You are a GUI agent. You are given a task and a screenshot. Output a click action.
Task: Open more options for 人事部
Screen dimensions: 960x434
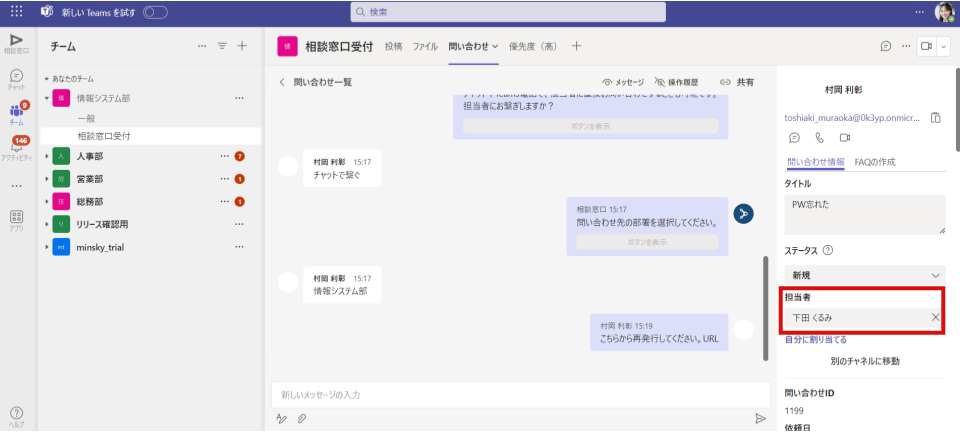[225, 157]
